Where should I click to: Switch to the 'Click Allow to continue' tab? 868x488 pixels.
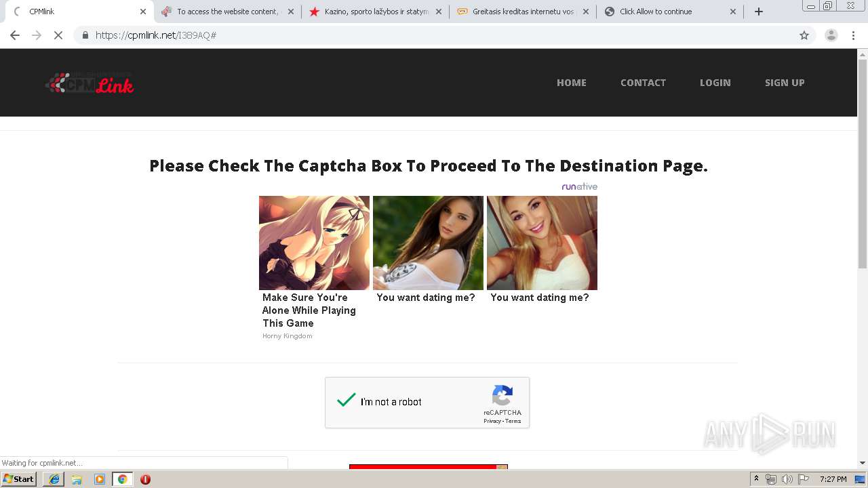click(670, 12)
